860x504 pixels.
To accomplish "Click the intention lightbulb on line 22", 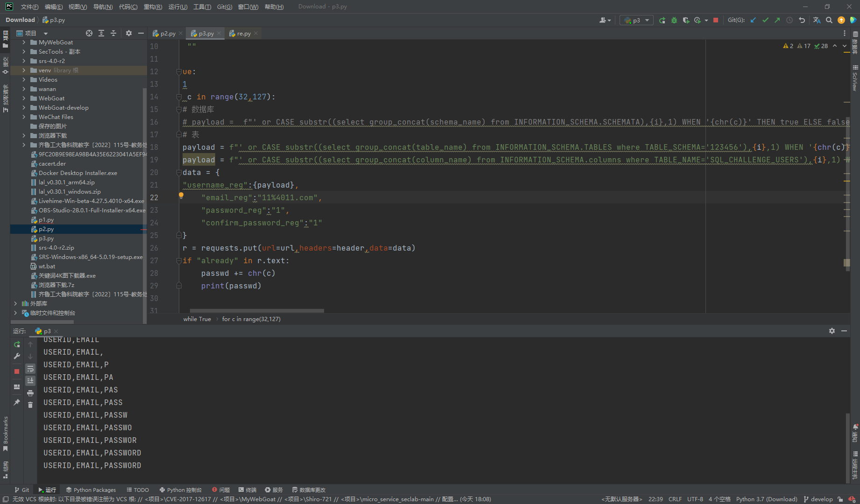I will [181, 196].
